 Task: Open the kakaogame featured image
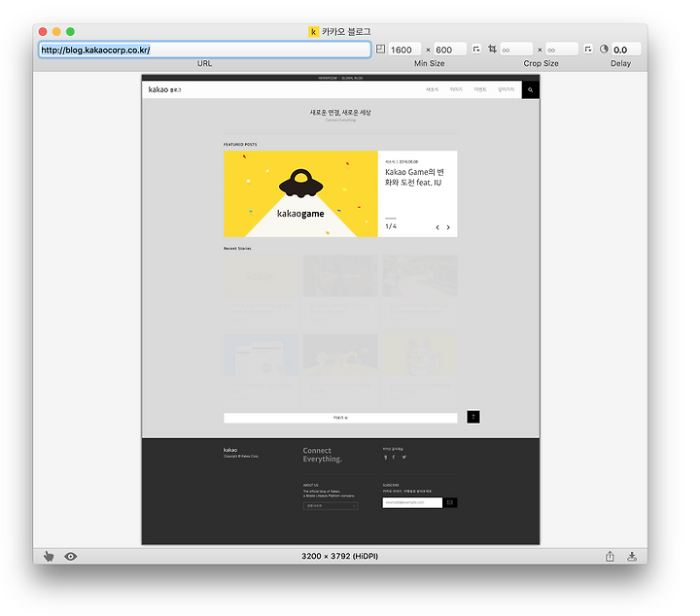pyautogui.click(x=300, y=193)
